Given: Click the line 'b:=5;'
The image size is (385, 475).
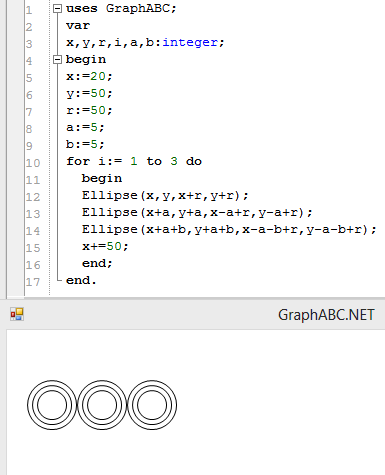Looking at the screenshot, I should [85, 145].
